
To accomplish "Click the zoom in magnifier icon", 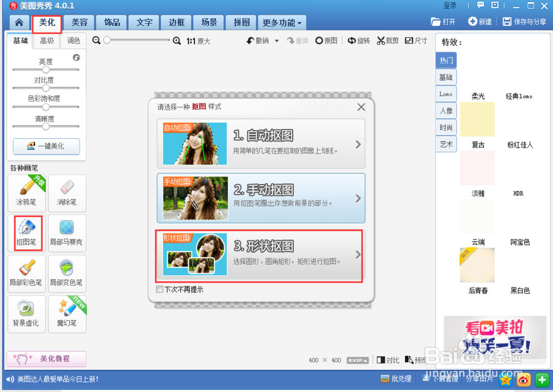I will coord(177,40).
